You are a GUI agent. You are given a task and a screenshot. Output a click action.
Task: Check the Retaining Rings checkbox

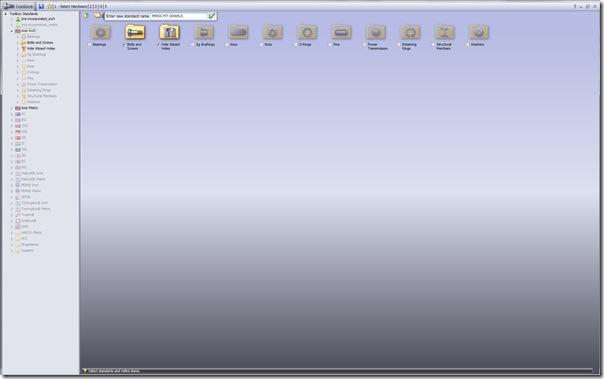(x=399, y=45)
